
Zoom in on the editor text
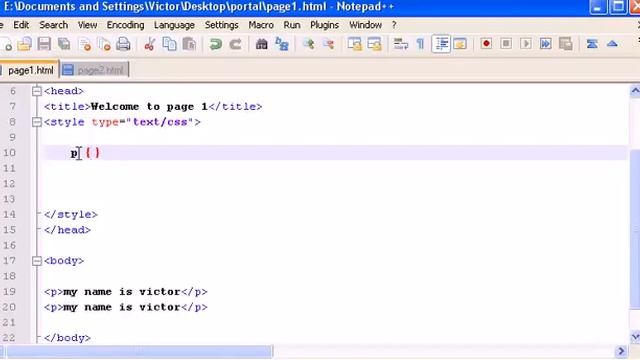[x=309, y=44]
